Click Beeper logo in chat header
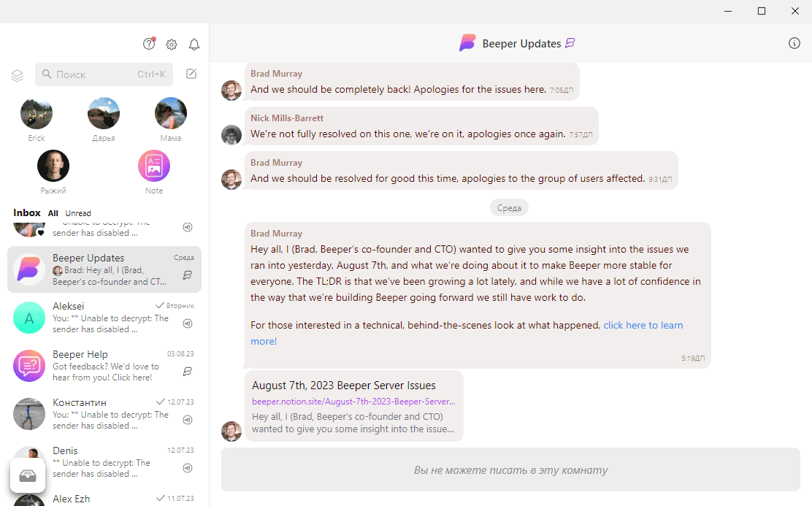Viewport: 812px width, 506px height. (467, 43)
